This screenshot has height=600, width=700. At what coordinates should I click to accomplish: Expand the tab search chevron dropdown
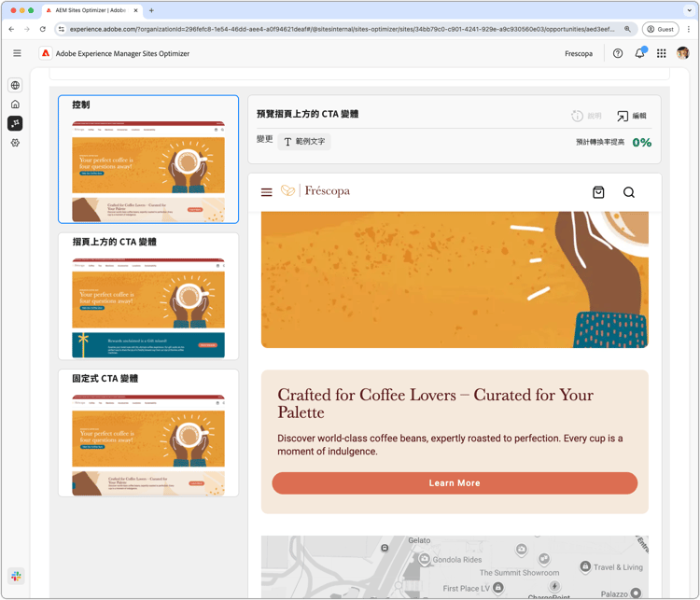[690, 10]
